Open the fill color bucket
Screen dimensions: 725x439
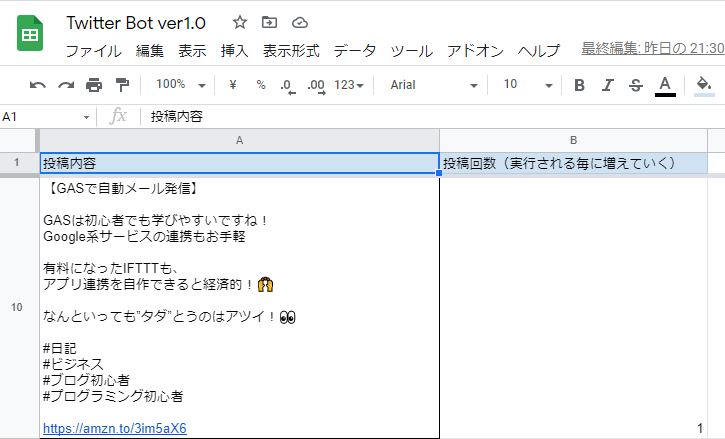tap(704, 86)
